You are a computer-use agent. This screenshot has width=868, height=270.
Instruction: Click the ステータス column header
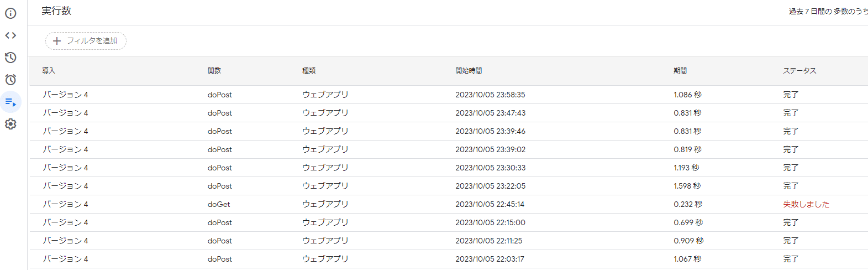coord(799,71)
